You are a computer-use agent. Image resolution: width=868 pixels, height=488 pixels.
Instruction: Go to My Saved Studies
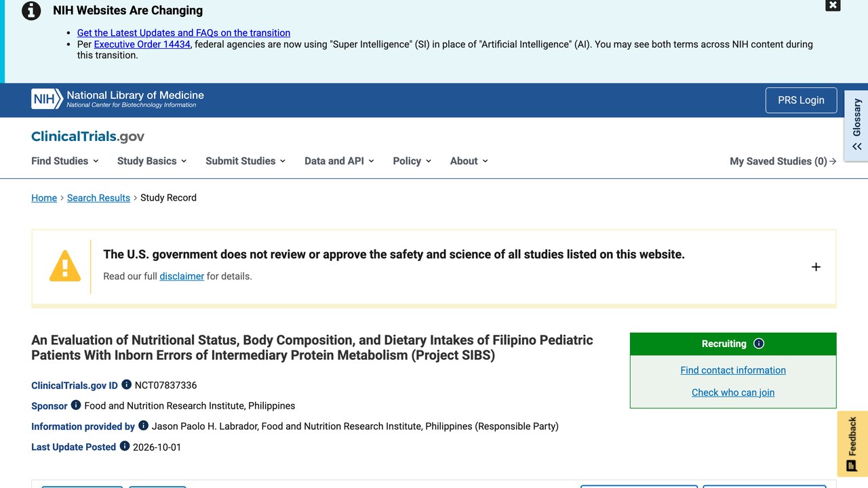pyautogui.click(x=783, y=161)
